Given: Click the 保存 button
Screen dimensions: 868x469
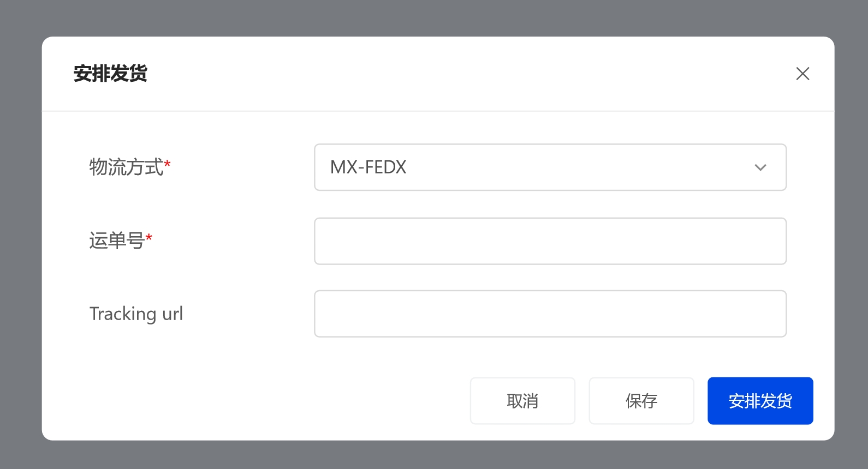Looking at the screenshot, I should [641, 401].
